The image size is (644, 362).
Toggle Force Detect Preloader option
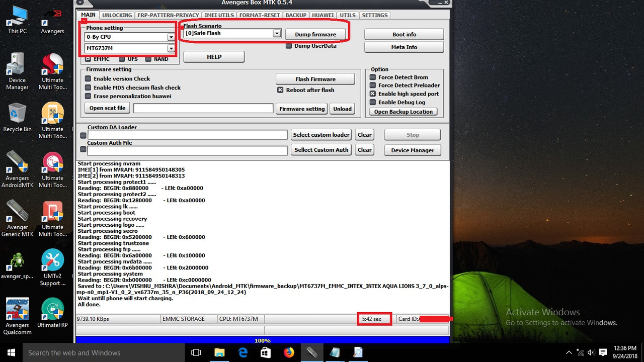[x=373, y=85]
